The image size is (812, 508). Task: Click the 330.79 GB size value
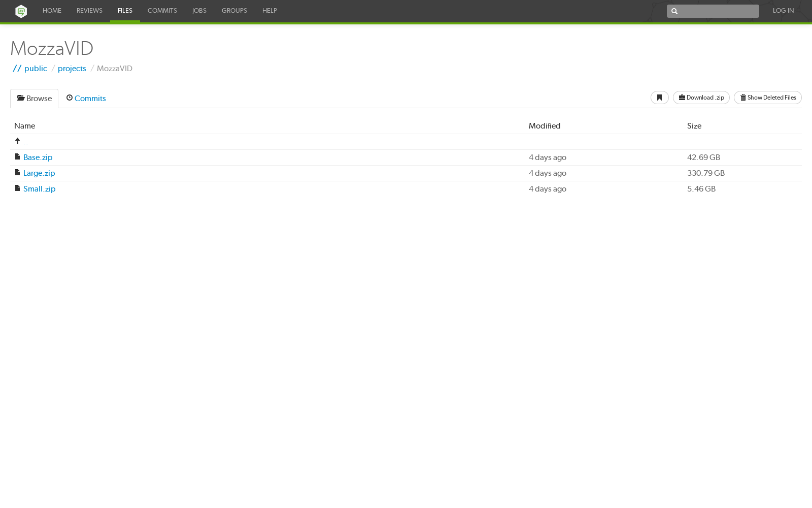coord(706,173)
